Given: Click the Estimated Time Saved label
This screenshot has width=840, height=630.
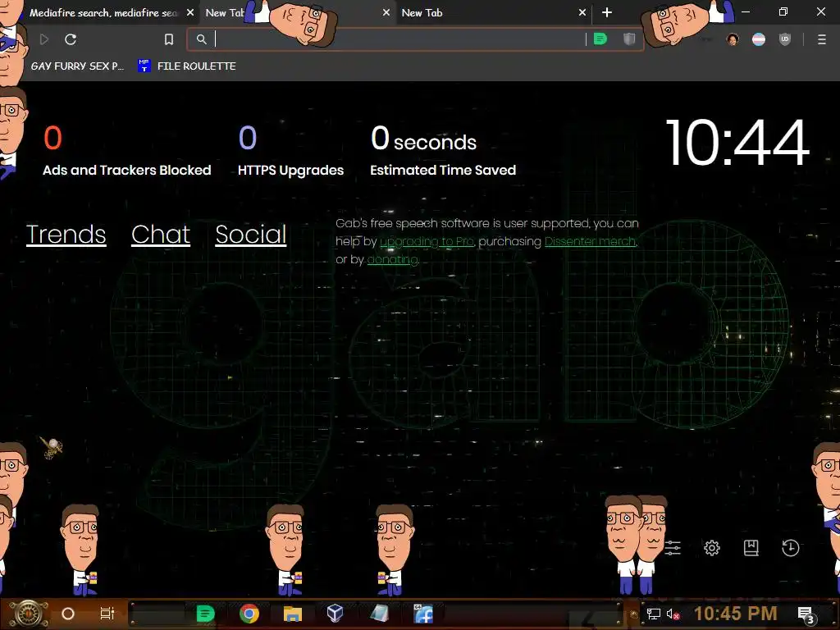Looking at the screenshot, I should (443, 171).
